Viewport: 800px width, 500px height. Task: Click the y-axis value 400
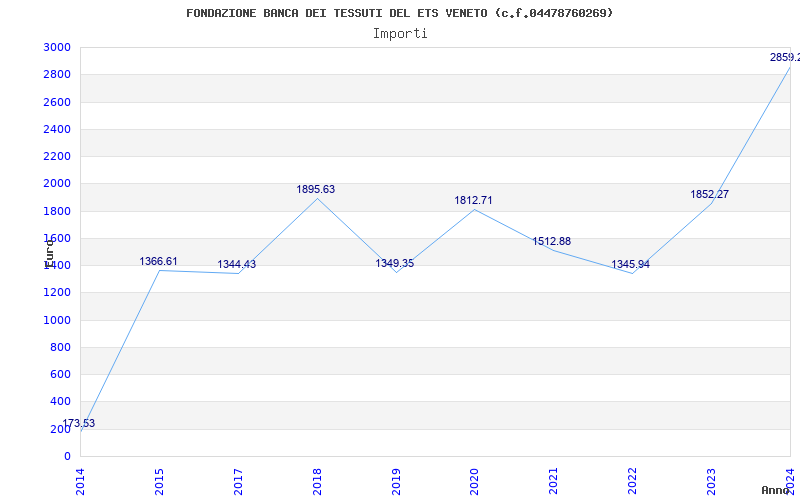coord(61,402)
